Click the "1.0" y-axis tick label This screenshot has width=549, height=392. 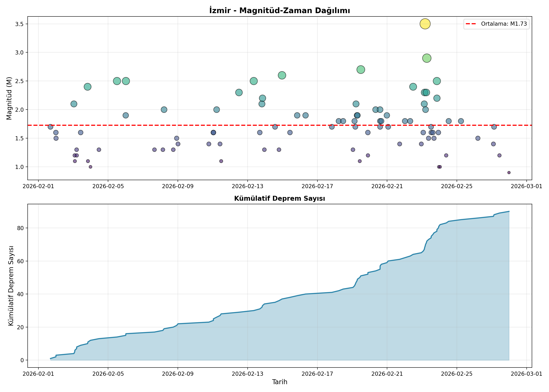[20, 167]
